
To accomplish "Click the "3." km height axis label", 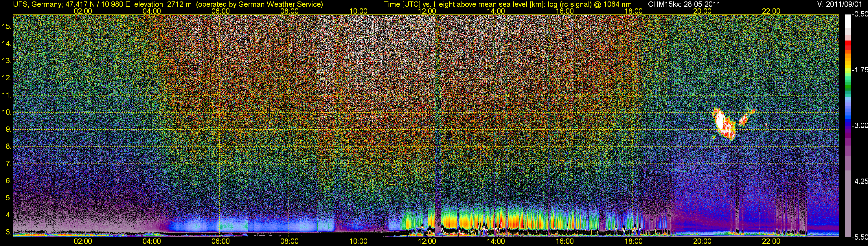I will pos(9,232).
